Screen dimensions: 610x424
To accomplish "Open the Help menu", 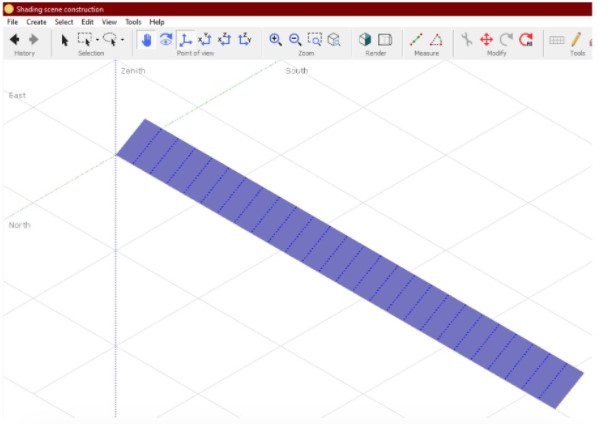I will click(x=157, y=21).
